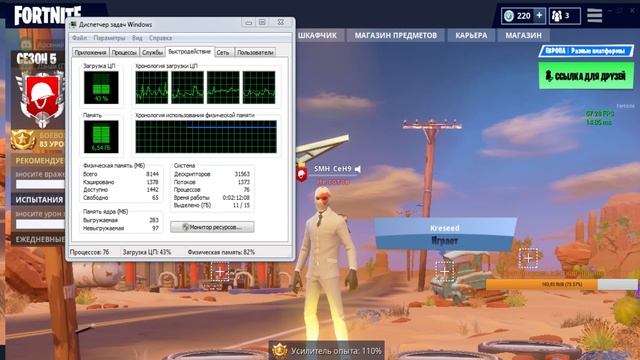Image resolution: width=640 pixels, height=360 pixels.
Task: Open the МАГАЗИН tab in Fortnite
Action: (523, 36)
